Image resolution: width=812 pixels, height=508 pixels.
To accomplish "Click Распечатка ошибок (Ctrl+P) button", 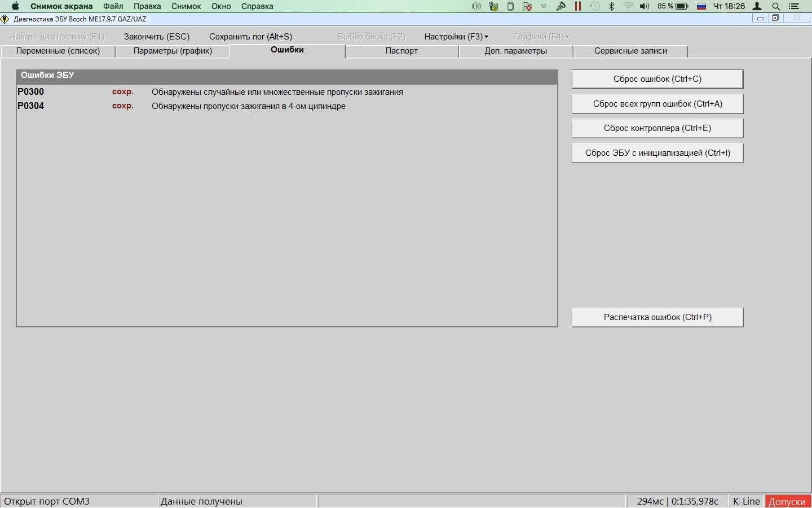I will (657, 317).
